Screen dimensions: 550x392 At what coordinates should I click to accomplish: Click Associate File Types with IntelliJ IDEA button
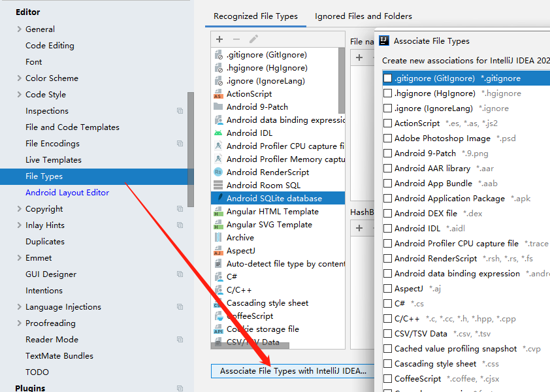293,371
